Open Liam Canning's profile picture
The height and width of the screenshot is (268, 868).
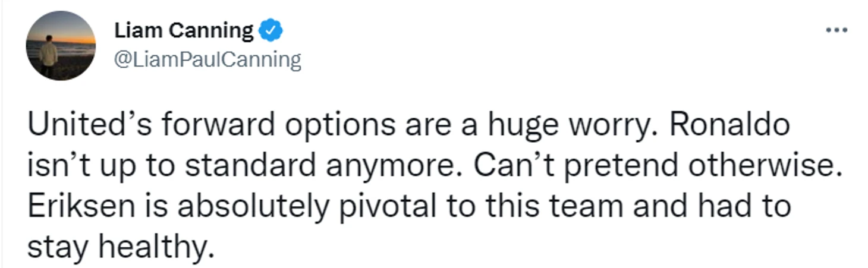pyautogui.click(x=61, y=46)
